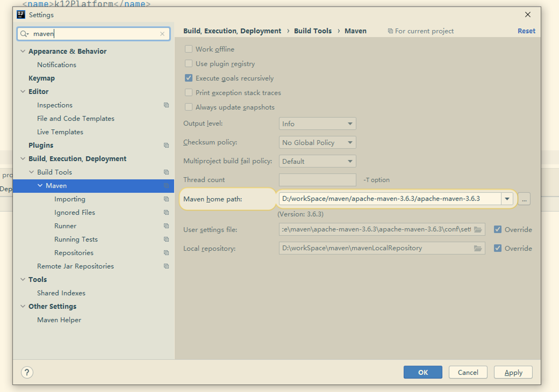Select Live Templates in tree
This screenshot has width=559, height=392.
60,132
